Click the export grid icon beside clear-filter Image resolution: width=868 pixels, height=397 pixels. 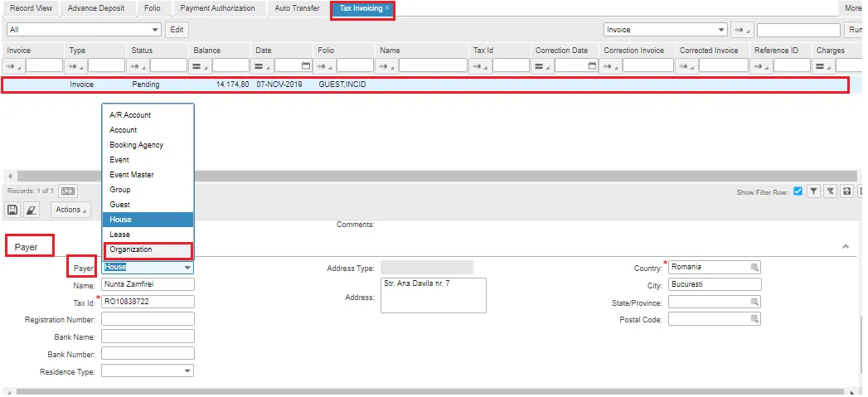[x=846, y=191]
